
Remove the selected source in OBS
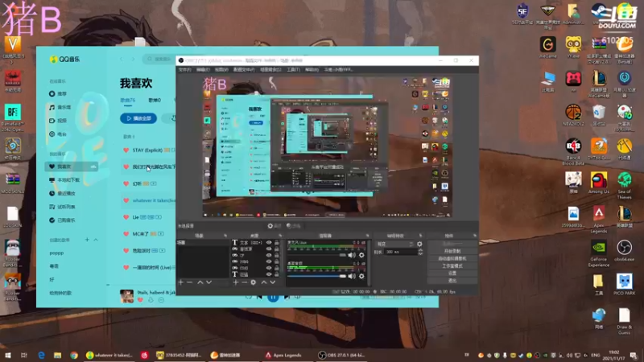[245, 282]
